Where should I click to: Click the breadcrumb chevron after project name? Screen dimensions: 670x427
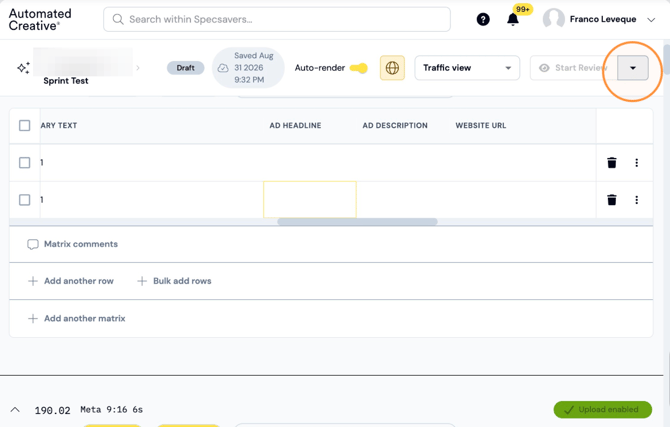point(138,68)
